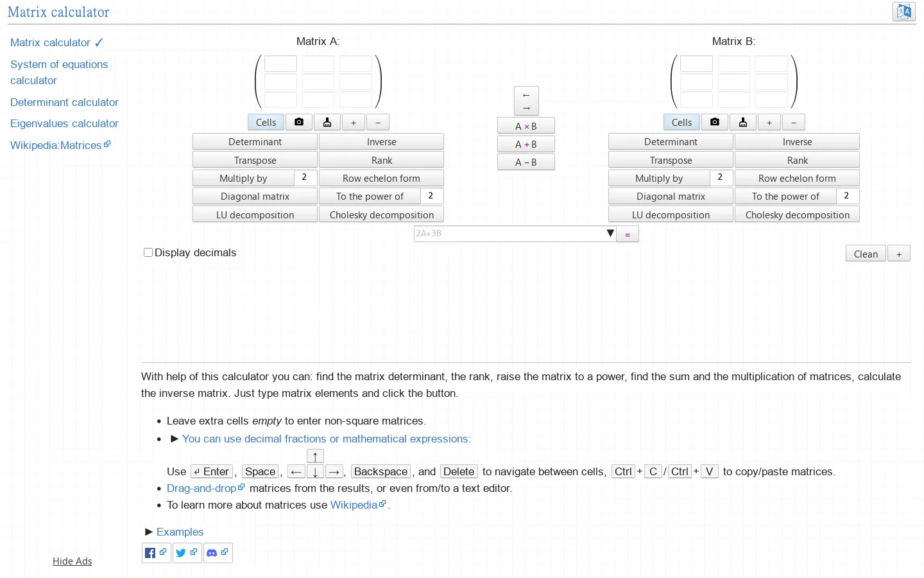Find the Rank of Matrix B
The image size is (924, 578).
click(797, 160)
